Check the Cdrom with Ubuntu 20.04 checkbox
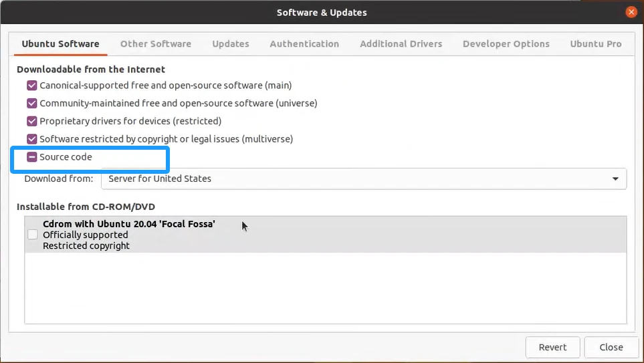Viewport: 644px width, 363px height. point(33,235)
